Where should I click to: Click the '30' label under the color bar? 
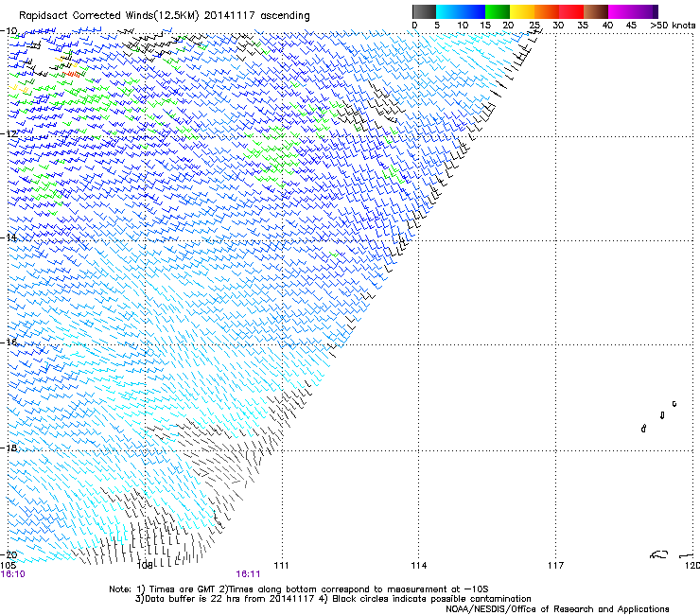click(x=558, y=26)
